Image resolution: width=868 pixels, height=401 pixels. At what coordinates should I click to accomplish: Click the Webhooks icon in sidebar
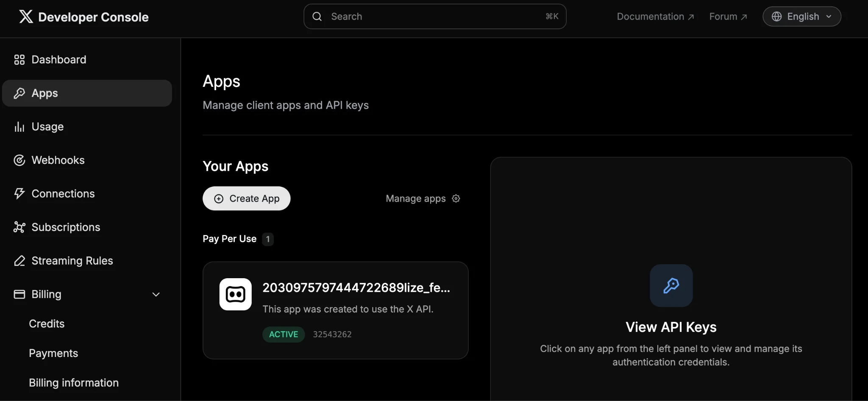tap(19, 160)
